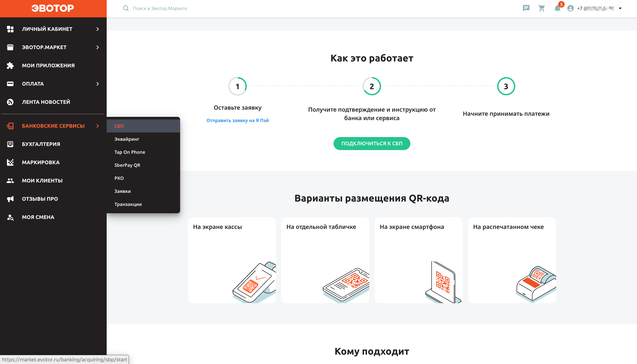Open the chat messages icon

click(526, 8)
